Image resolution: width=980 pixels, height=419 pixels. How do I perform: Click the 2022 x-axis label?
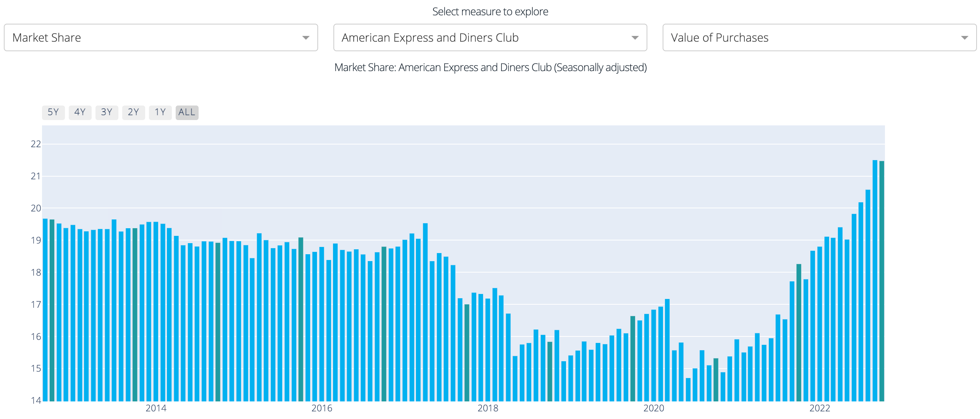point(820,408)
